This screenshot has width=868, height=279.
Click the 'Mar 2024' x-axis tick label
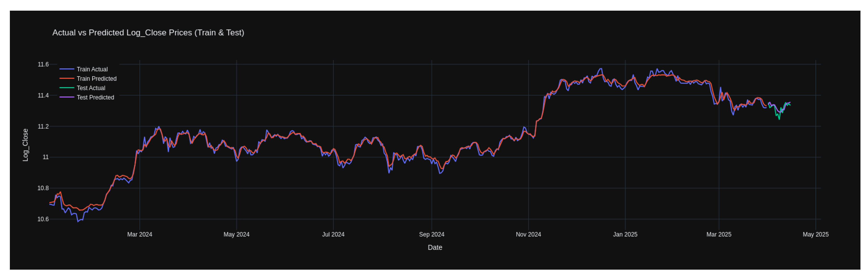[x=139, y=235]
